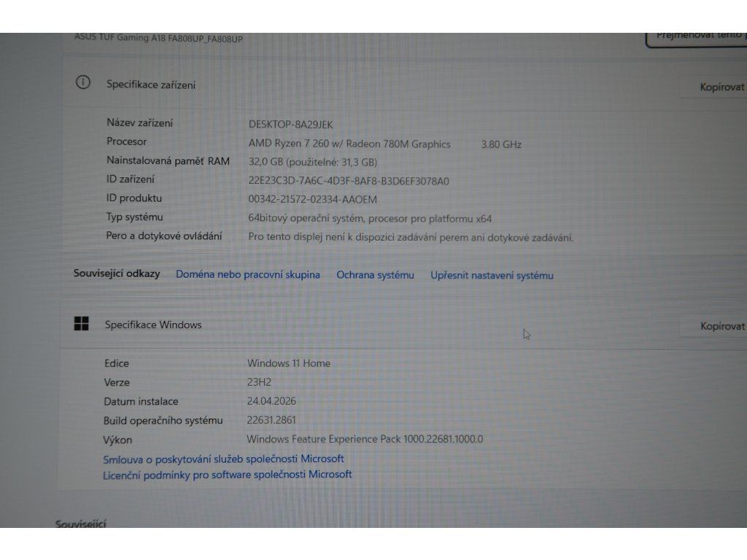
Task: Select the 3.80 GHz value
Action: pyautogui.click(x=501, y=144)
